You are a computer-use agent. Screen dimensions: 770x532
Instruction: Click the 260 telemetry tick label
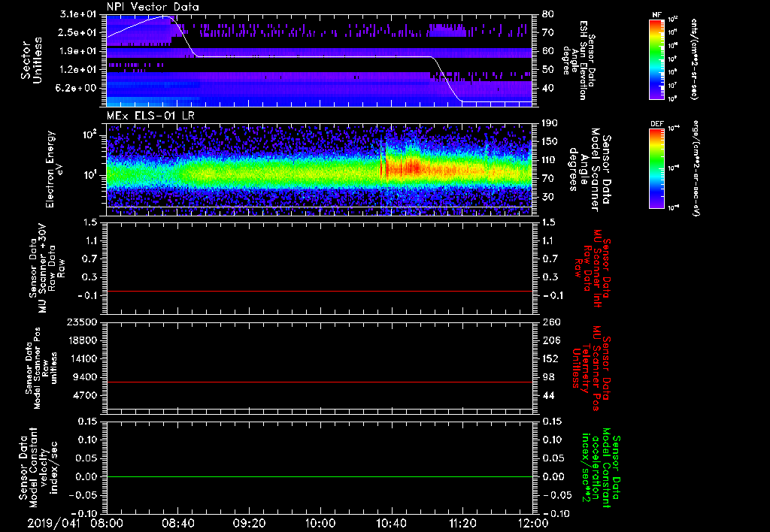click(x=550, y=322)
